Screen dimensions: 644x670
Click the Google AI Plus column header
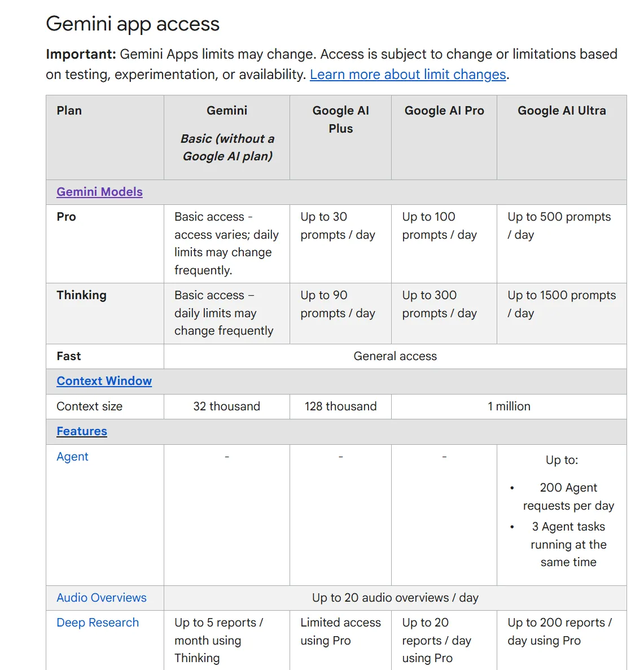(x=340, y=120)
